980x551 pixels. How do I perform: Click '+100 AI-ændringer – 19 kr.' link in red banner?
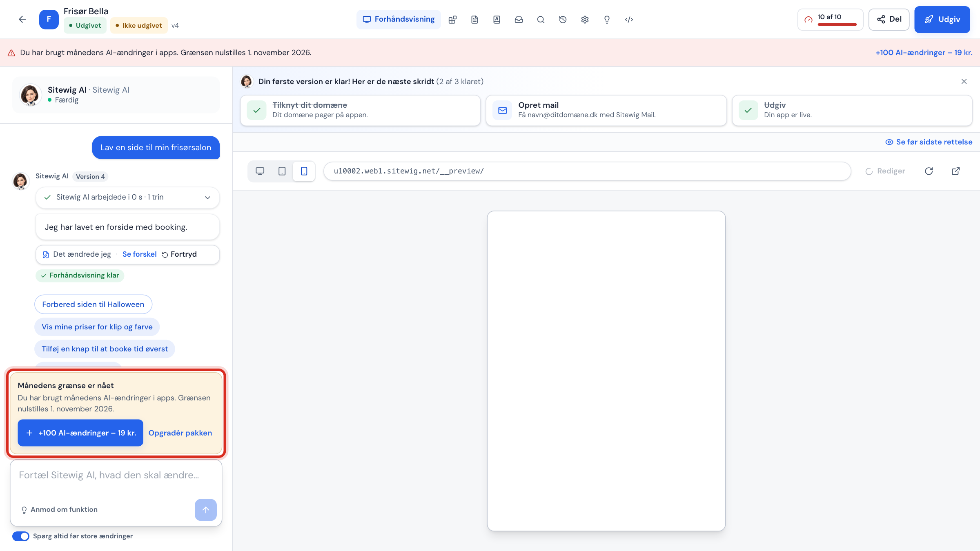924,53
